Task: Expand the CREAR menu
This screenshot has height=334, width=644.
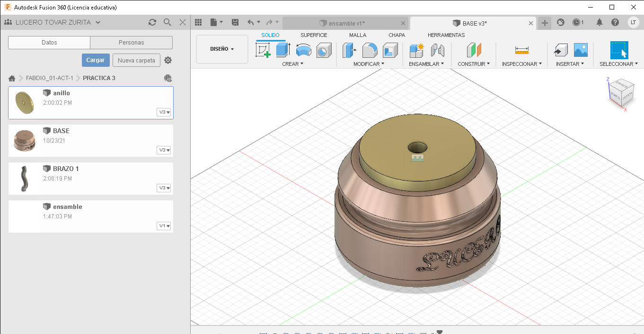Action: (292, 63)
